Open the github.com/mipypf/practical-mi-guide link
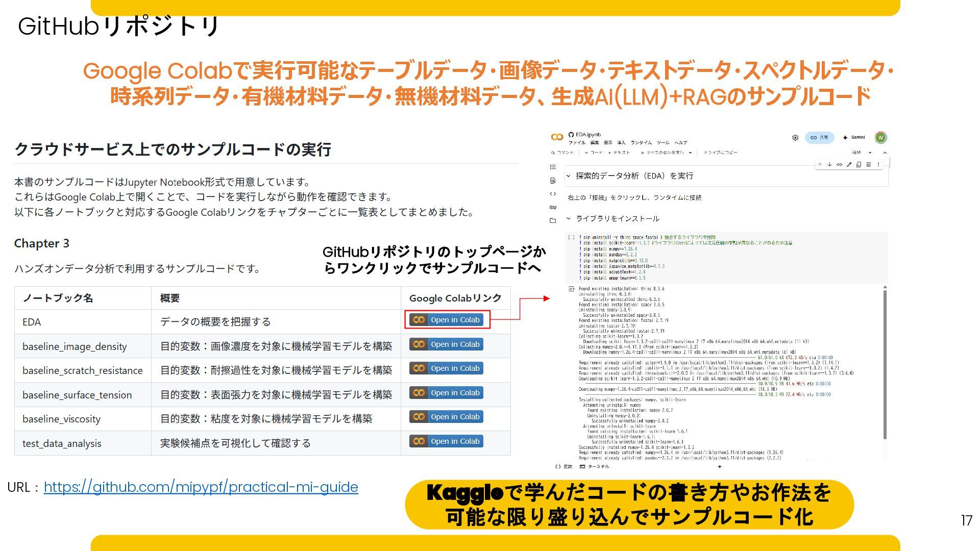The height and width of the screenshot is (551, 980). (201, 487)
